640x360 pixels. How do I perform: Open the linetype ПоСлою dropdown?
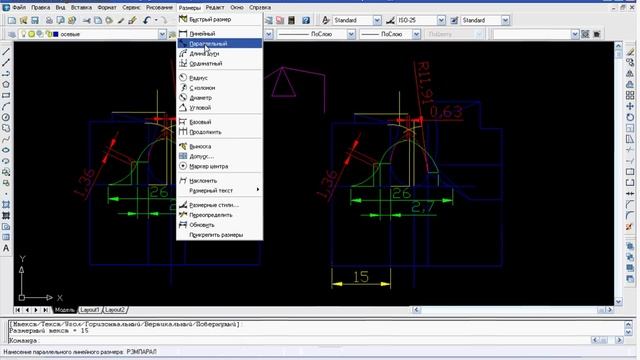(351, 34)
